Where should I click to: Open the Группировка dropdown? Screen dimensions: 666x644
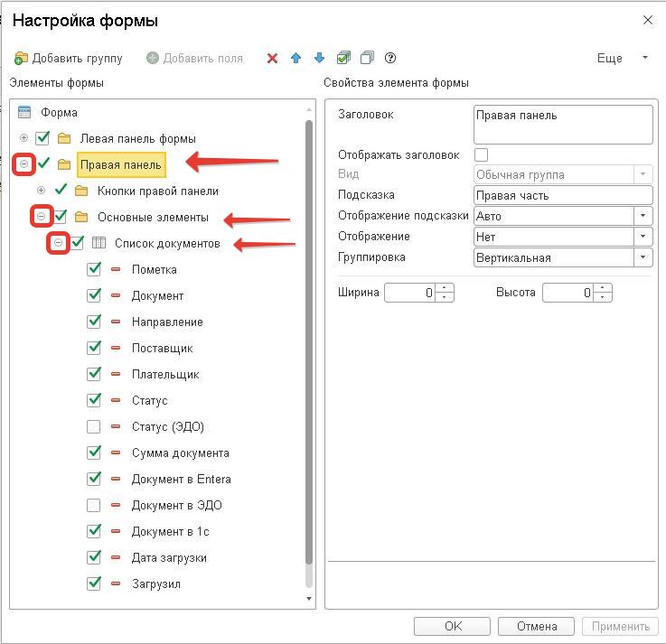pos(643,257)
